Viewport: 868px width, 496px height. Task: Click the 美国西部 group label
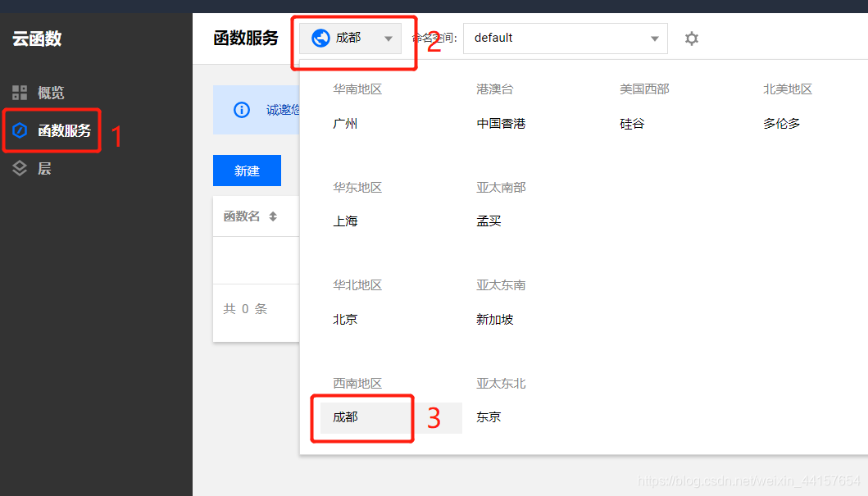(644, 89)
